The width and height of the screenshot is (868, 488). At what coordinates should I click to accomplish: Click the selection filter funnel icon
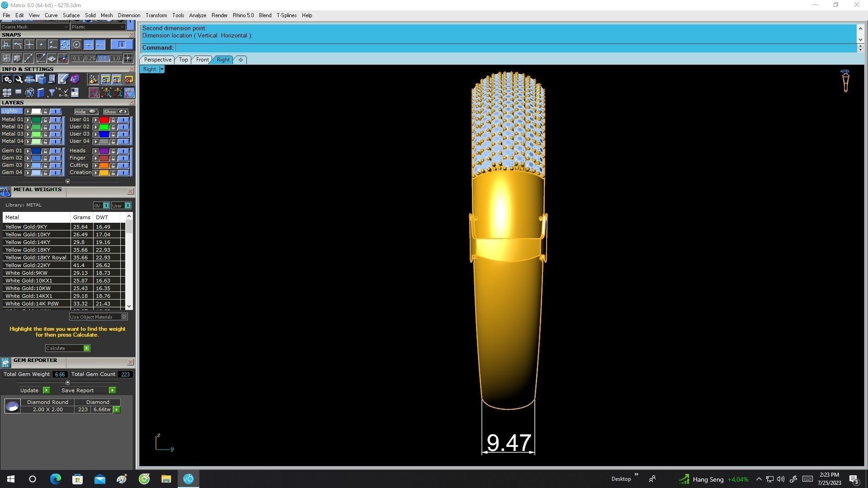[x=52, y=93]
